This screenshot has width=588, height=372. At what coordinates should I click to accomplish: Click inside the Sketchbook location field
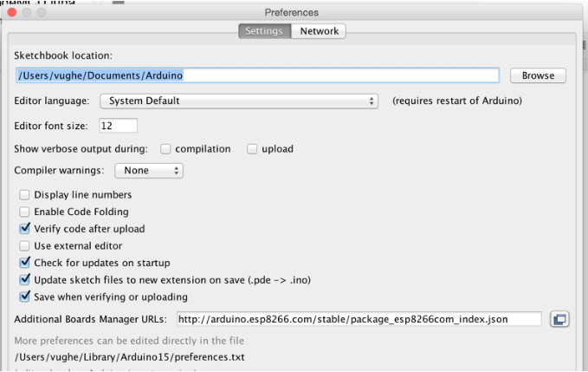point(257,75)
